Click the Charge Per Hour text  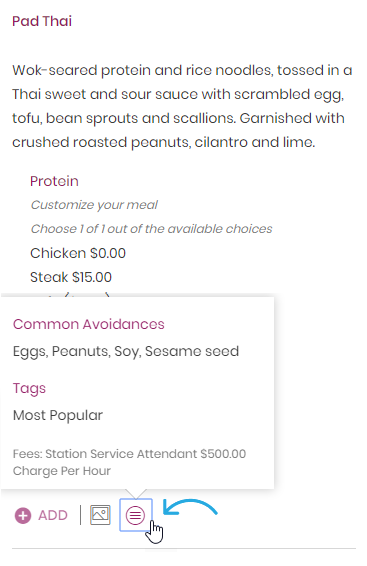coord(62,471)
